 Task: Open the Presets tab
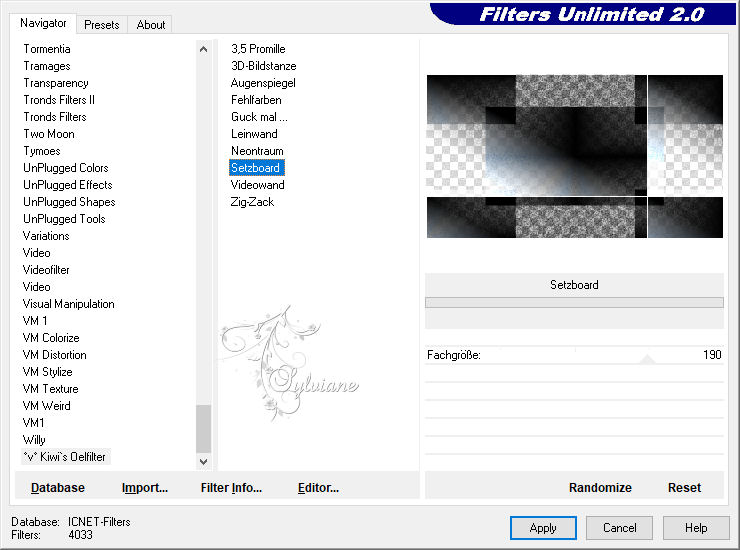pyautogui.click(x=101, y=25)
